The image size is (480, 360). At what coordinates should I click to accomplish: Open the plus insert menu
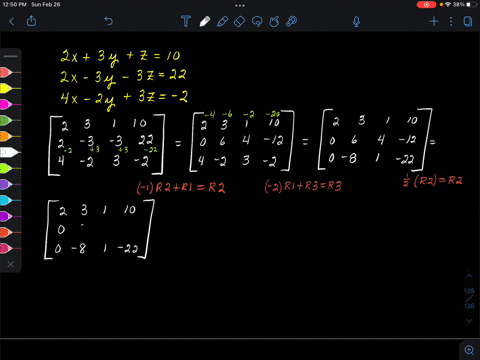434,22
